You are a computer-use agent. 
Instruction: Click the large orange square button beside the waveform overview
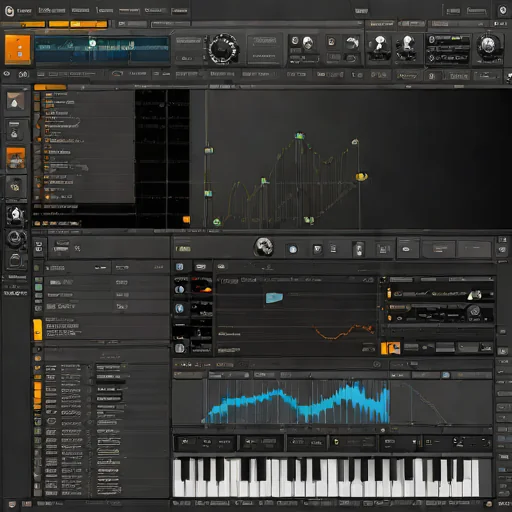[x=18, y=49]
